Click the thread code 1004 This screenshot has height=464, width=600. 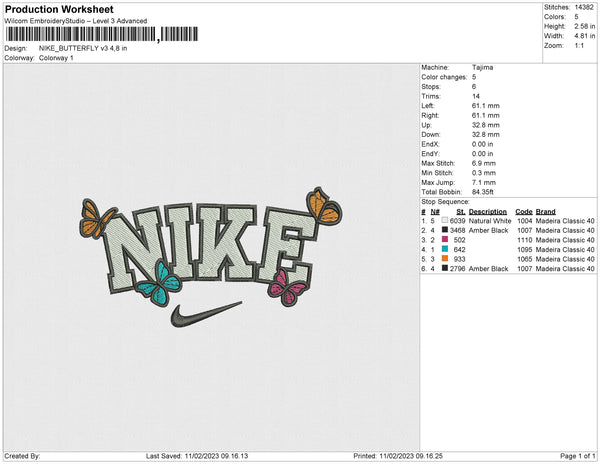(x=525, y=221)
